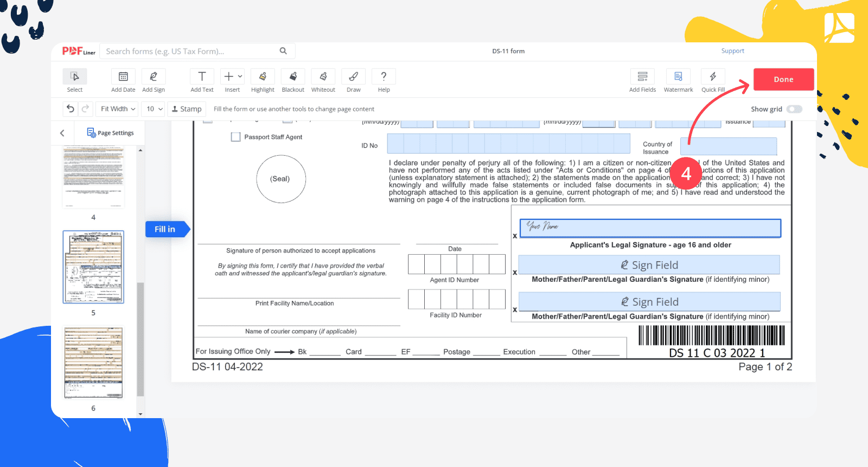Select the Blackout tool
Screen dimensions: 868x467
[x=293, y=77]
